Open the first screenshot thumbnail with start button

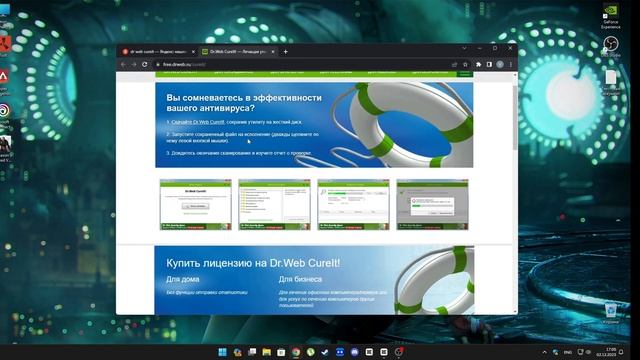(x=196, y=204)
